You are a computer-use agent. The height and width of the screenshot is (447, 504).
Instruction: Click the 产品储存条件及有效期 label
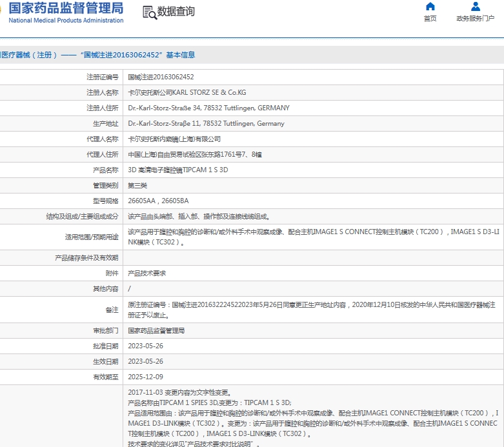(86, 258)
